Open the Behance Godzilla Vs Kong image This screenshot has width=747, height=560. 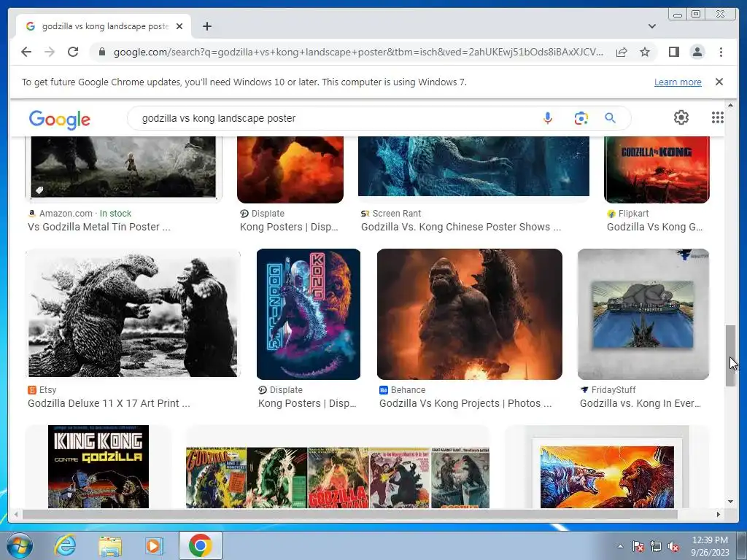coord(469,314)
